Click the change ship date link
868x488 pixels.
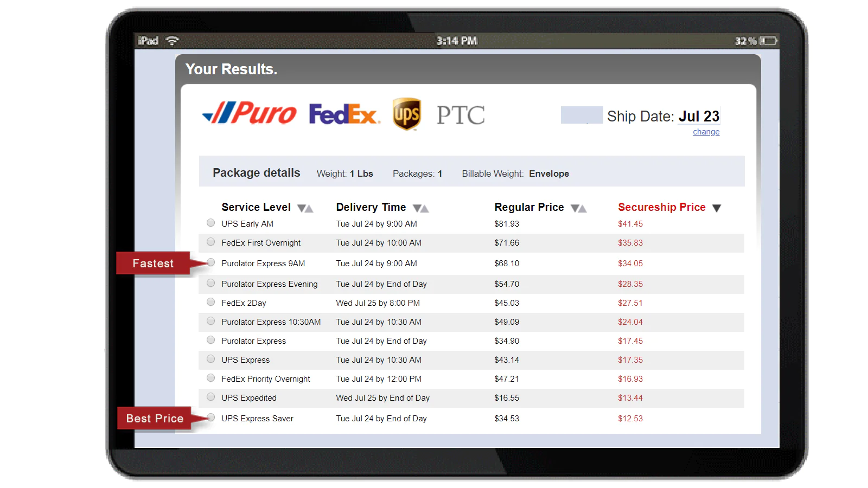[x=706, y=132]
